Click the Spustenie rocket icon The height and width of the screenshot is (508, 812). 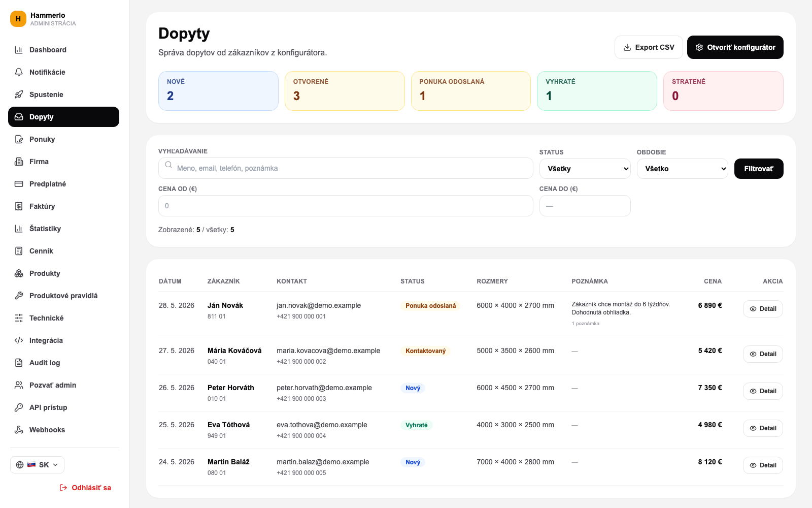pyautogui.click(x=19, y=94)
